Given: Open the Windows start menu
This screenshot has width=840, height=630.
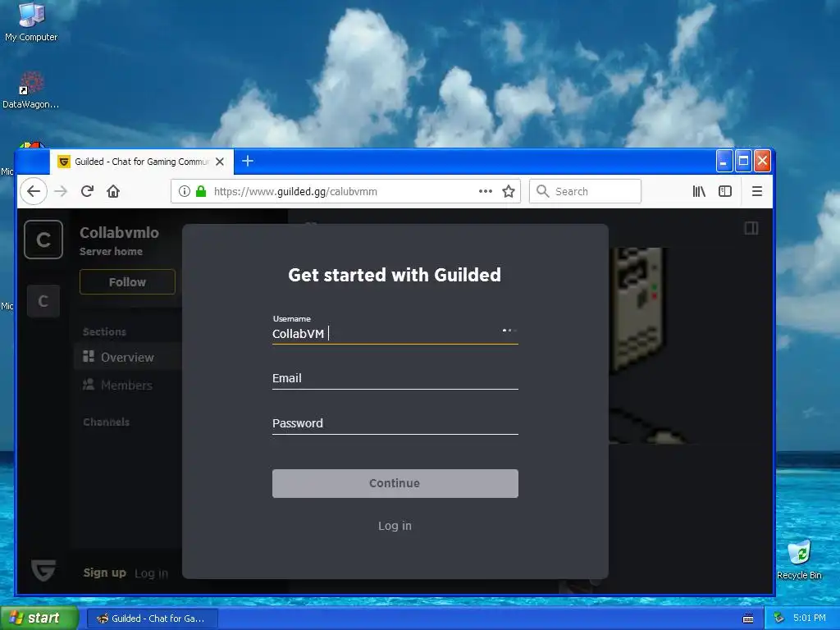Looking at the screenshot, I should tap(39, 618).
